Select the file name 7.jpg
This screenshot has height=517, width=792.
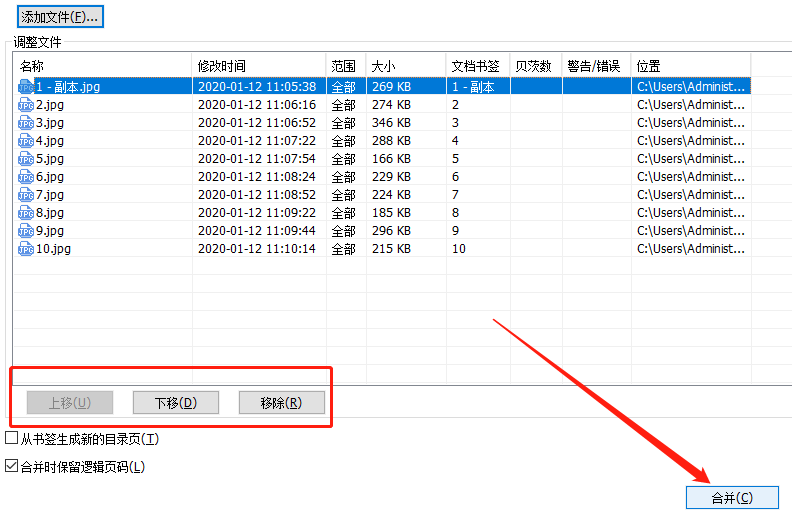pyautogui.click(x=50, y=195)
